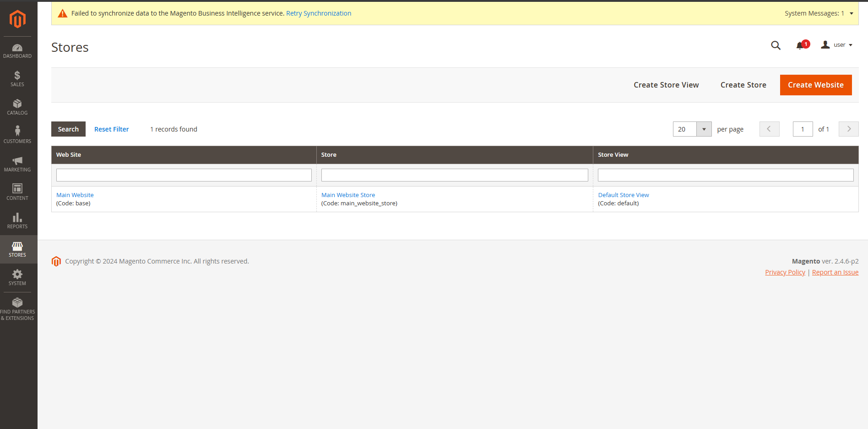This screenshot has width=868, height=429.
Task: Click the '(Code: default)' text
Action: point(618,203)
